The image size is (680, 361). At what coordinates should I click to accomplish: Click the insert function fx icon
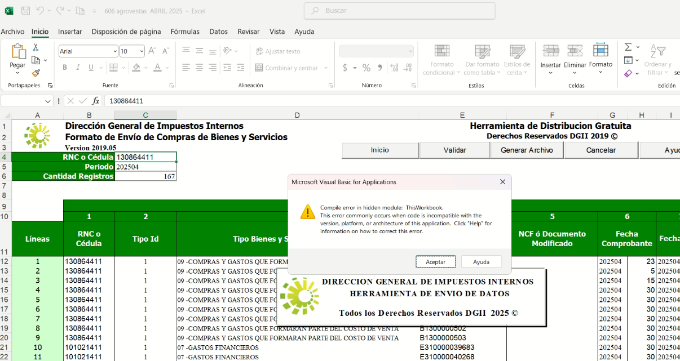tap(96, 101)
